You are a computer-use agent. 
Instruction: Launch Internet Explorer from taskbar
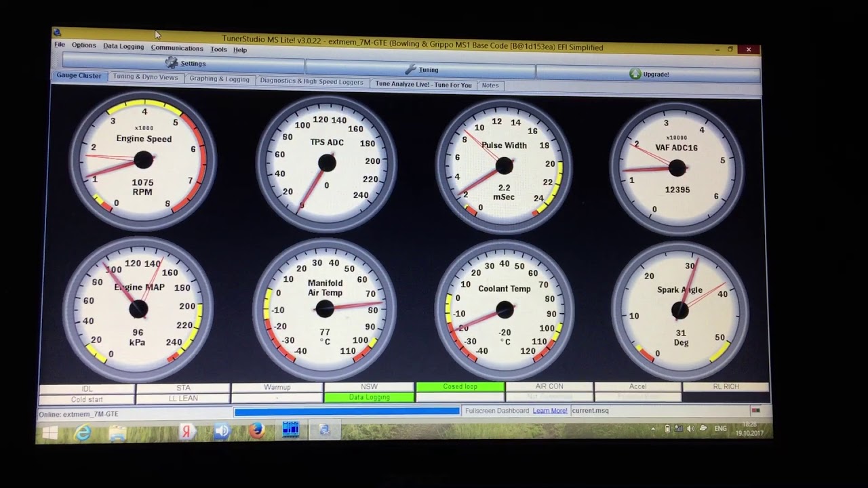(x=83, y=432)
